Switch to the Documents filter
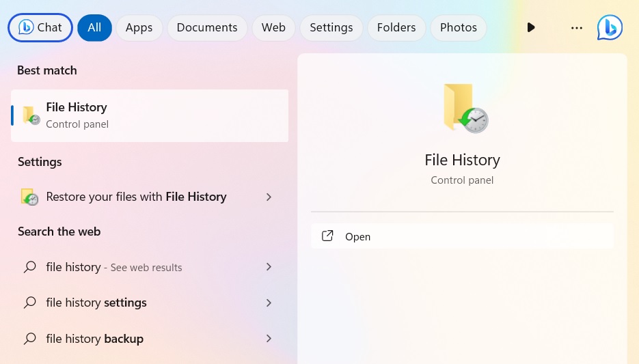 click(x=207, y=28)
